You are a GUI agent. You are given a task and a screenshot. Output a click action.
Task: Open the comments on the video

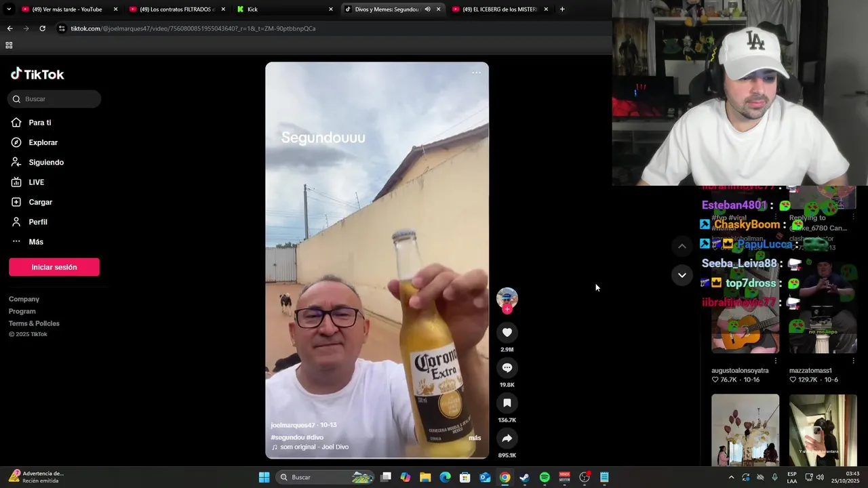pyautogui.click(x=507, y=367)
